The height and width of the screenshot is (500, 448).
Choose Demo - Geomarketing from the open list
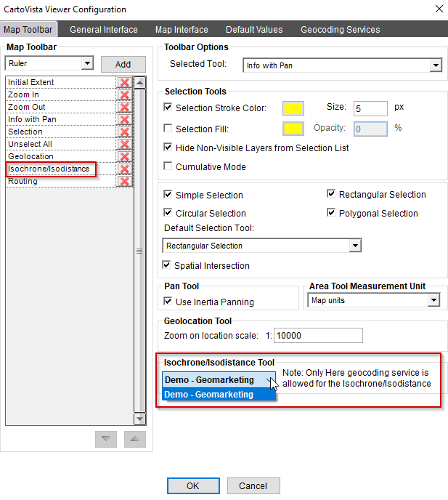pyautogui.click(x=219, y=395)
